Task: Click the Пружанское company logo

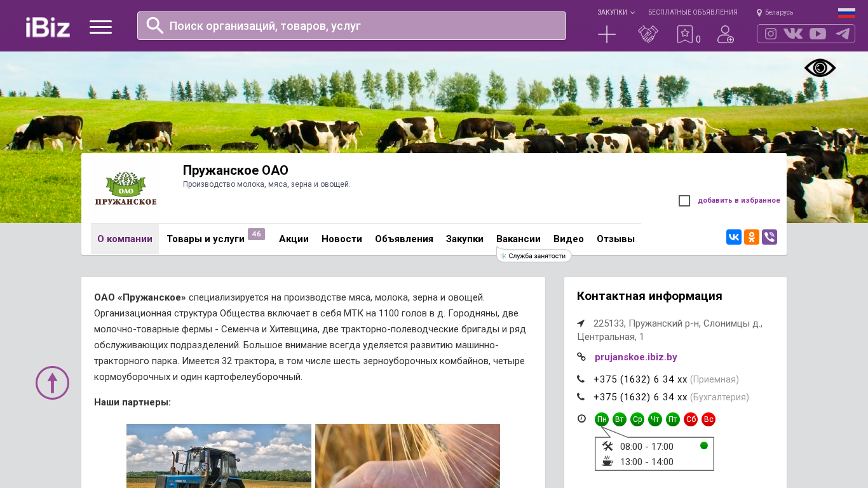Action: pyautogui.click(x=126, y=188)
